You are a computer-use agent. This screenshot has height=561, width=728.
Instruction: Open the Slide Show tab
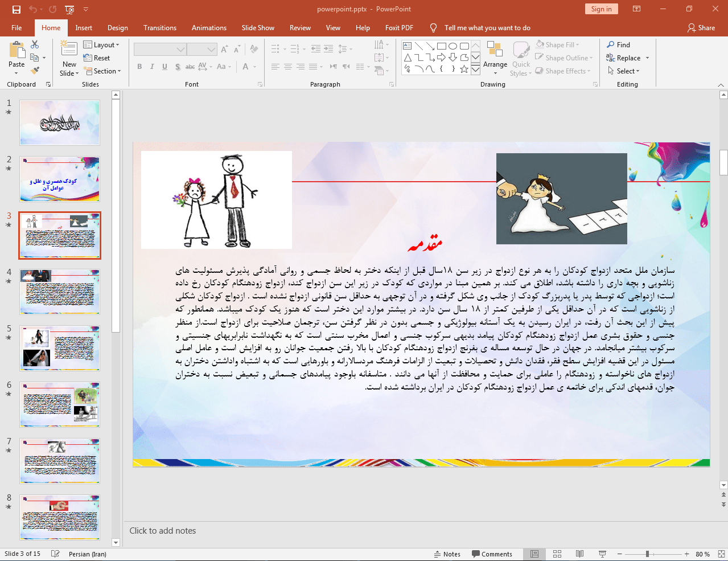258,28
